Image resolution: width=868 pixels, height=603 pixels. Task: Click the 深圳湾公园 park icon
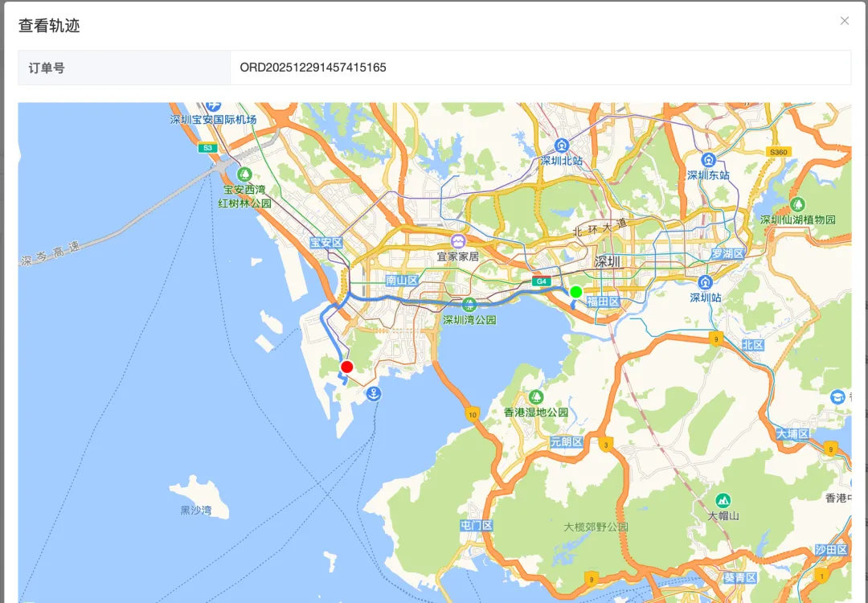[x=469, y=305]
